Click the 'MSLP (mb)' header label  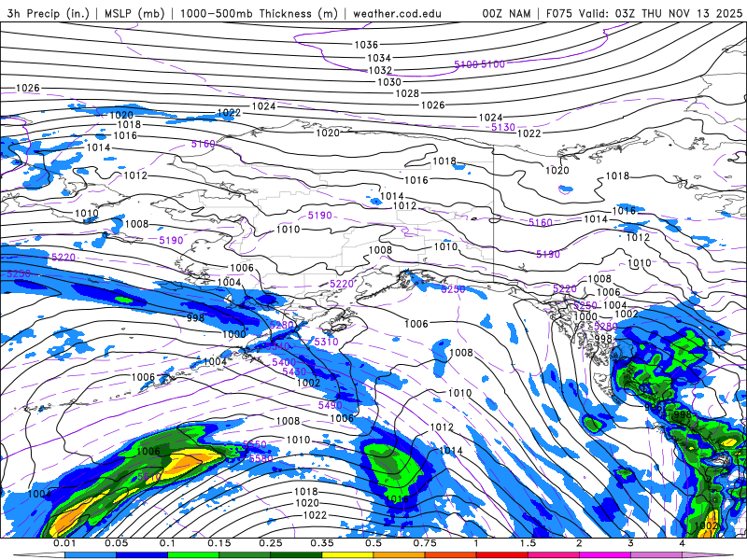[134, 13]
